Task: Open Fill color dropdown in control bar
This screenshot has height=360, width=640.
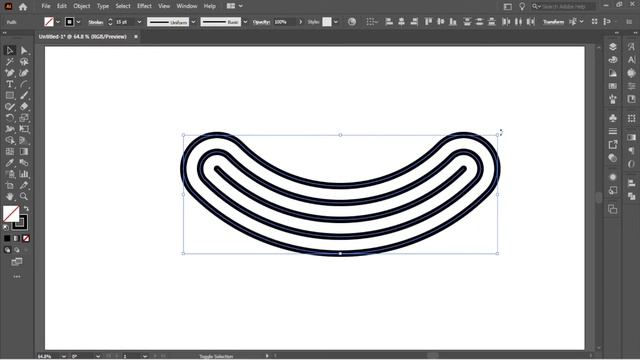Action: click(58, 22)
